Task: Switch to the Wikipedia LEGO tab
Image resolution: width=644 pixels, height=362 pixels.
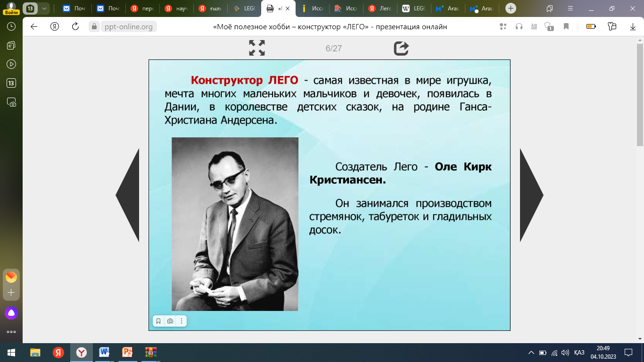Action: [x=413, y=8]
